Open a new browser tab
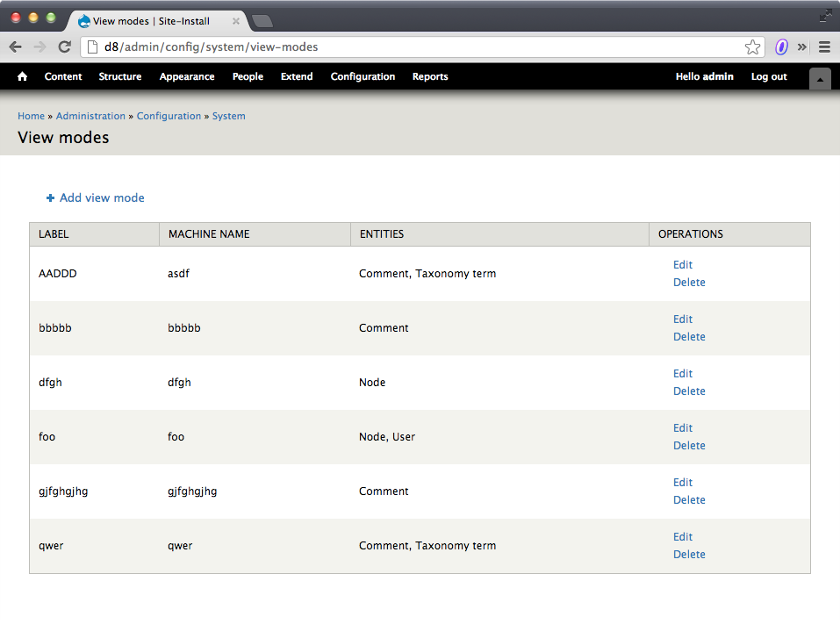This screenshot has width=840, height=624. coord(262,21)
